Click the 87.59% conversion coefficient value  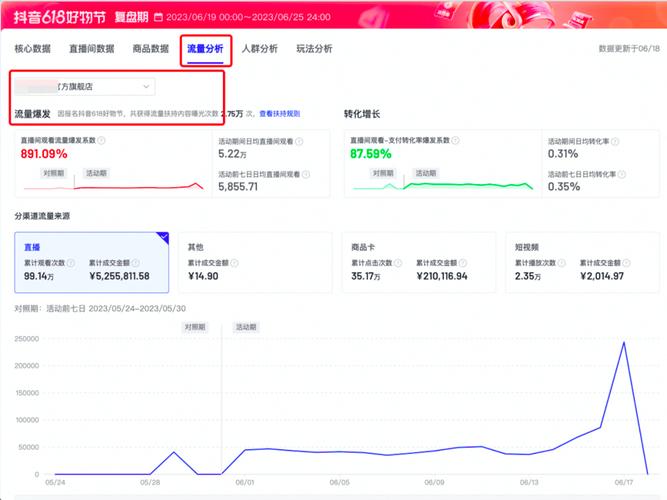(371, 154)
